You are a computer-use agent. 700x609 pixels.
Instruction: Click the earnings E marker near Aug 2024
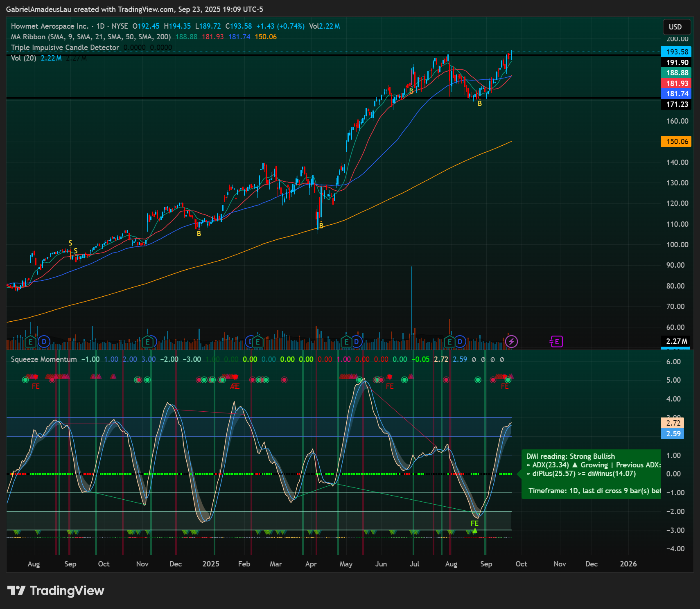point(30,341)
